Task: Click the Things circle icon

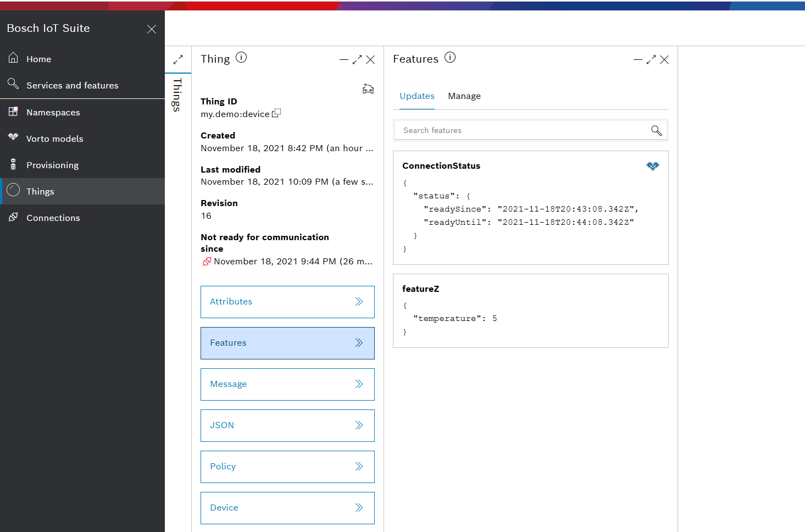Action: click(x=13, y=190)
